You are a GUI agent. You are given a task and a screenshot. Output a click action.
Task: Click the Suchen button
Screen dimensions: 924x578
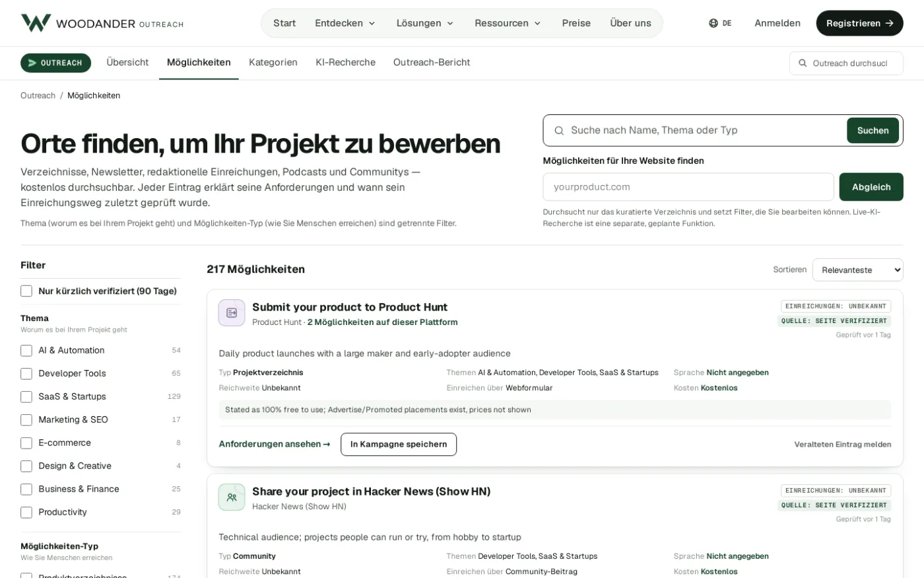tap(873, 131)
